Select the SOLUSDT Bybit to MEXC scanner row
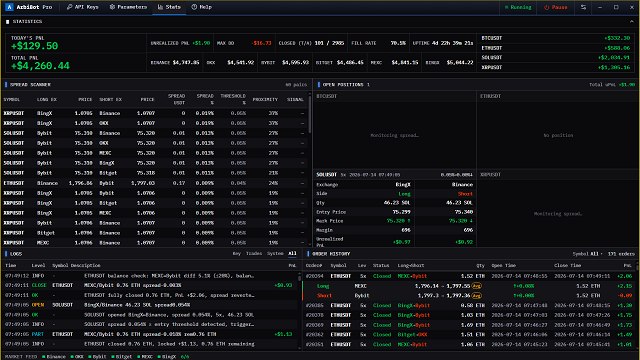Image resolution: width=640 pixels, height=360 pixels. tap(154, 153)
